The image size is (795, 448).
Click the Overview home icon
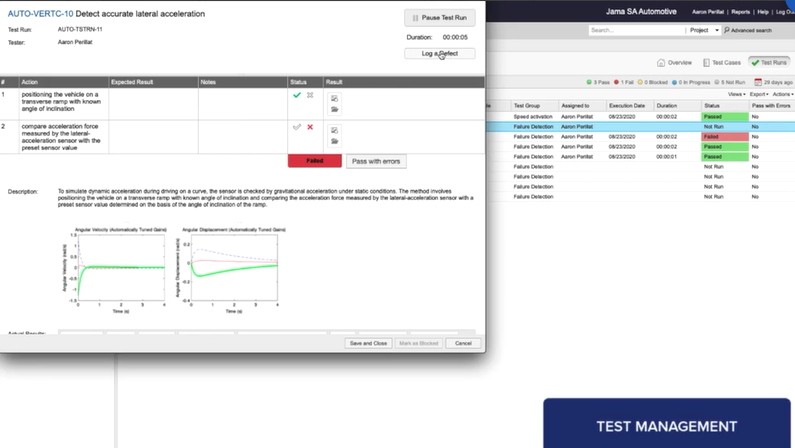click(x=661, y=63)
